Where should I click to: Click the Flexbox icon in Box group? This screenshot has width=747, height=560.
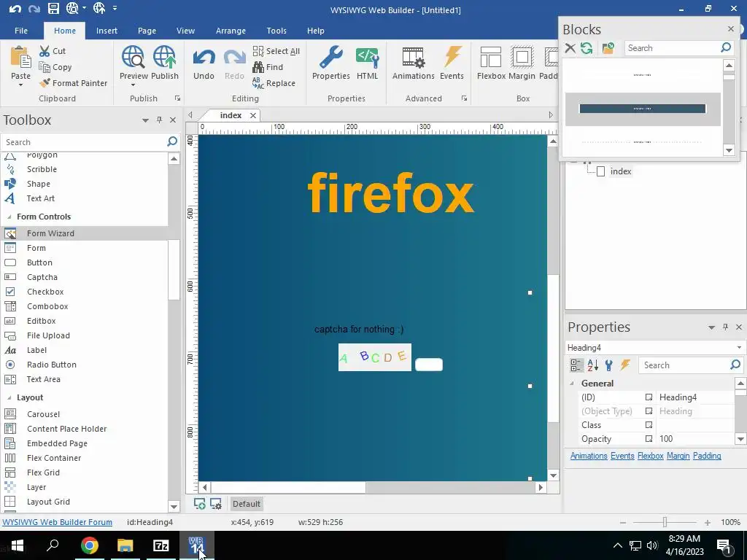click(491, 57)
